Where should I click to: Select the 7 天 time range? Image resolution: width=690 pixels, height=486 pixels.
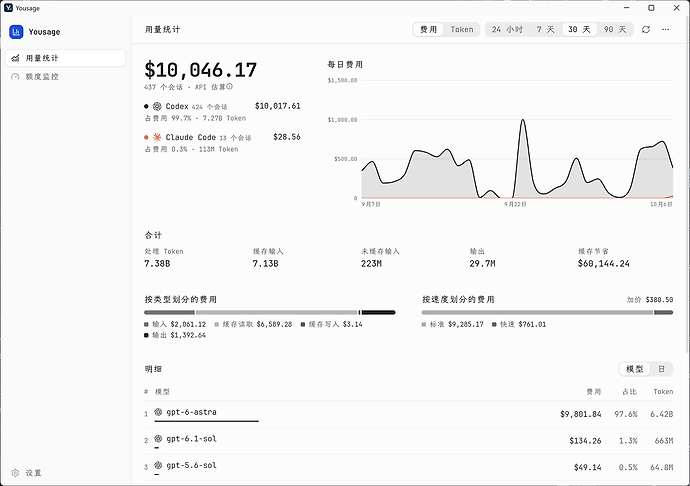[545, 29]
